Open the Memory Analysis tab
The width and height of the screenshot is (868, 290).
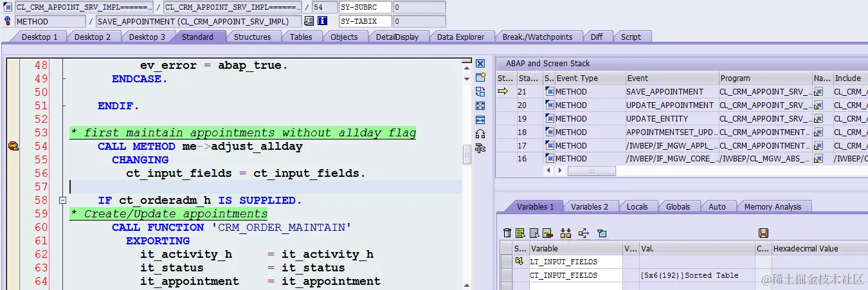(x=773, y=206)
